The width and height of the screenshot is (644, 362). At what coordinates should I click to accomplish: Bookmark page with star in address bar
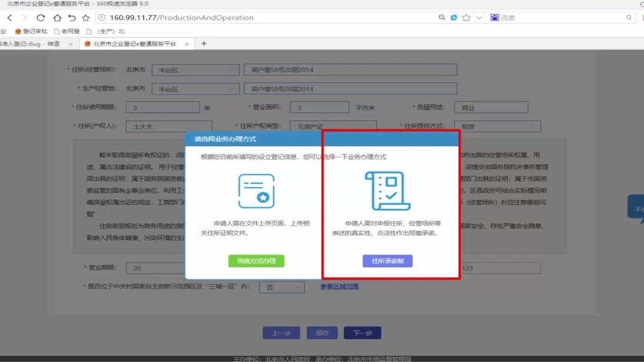click(x=466, y=18)
